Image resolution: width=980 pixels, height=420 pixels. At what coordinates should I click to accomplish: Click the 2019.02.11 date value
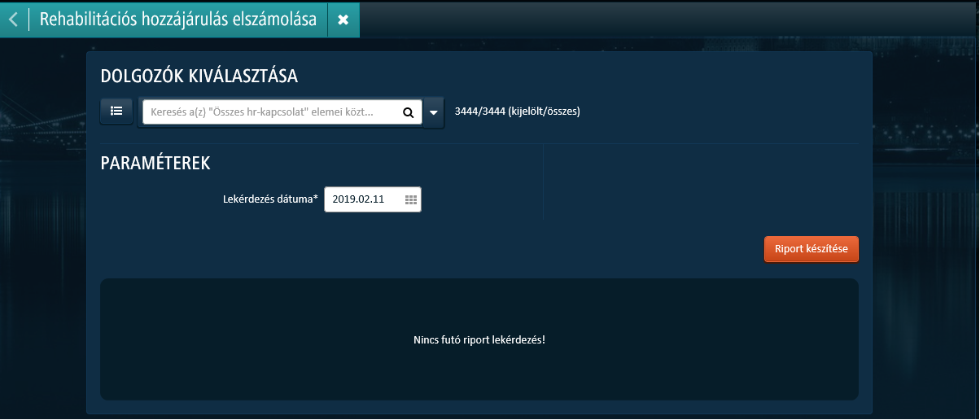pos(358,199)
